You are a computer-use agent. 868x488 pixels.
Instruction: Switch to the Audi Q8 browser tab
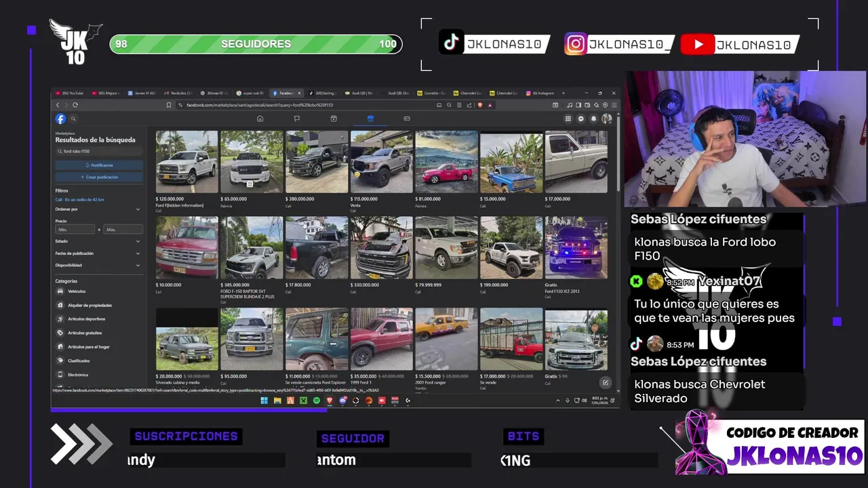click(x=359, y=93)
